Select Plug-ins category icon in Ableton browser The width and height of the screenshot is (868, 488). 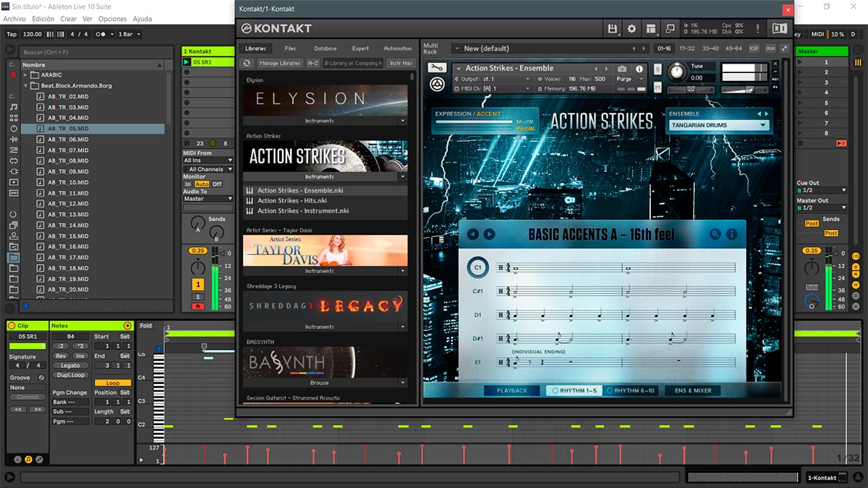tap(13, 171)
